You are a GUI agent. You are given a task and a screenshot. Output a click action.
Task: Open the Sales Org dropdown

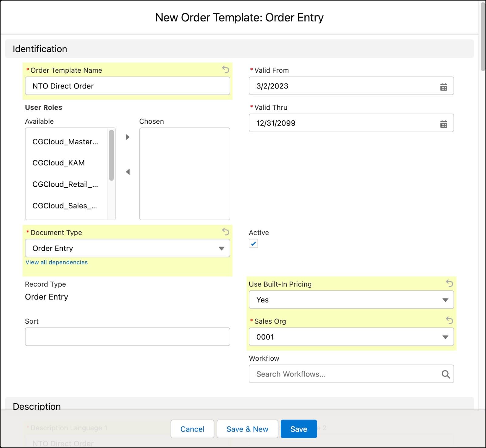445,337
